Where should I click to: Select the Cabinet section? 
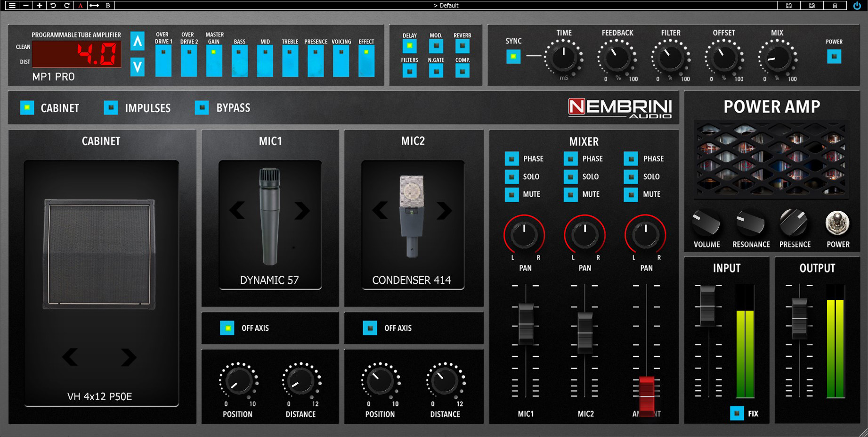pos(27,108)
